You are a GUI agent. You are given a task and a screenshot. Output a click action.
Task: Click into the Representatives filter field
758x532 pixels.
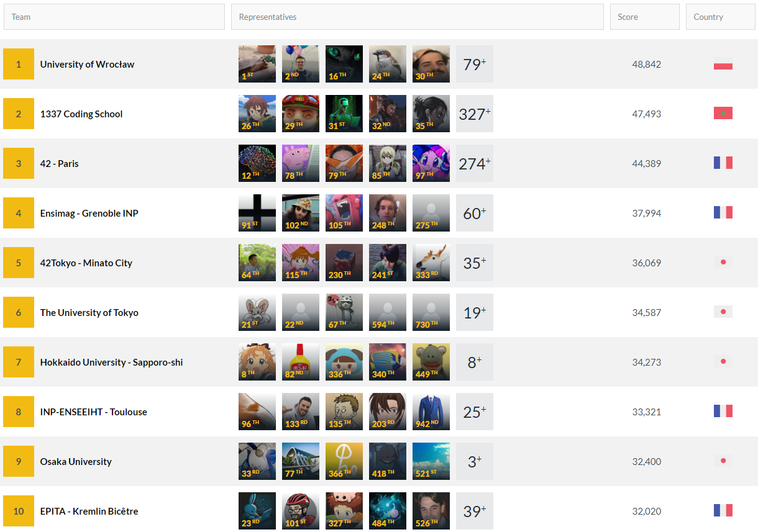pos(418,17)
